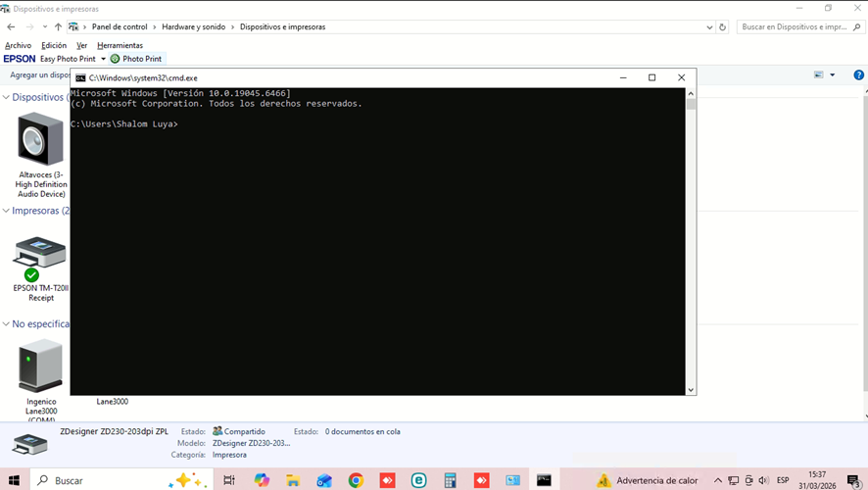Open the Herramientas menu
Viewport: 868px width, 490px height.
click(120, 45)
